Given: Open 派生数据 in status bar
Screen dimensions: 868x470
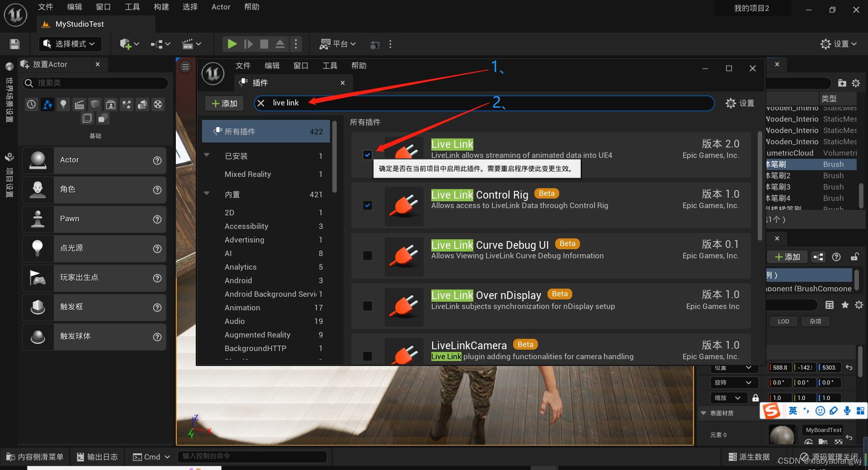Looking at the screenshot, I should click(749, 457).
